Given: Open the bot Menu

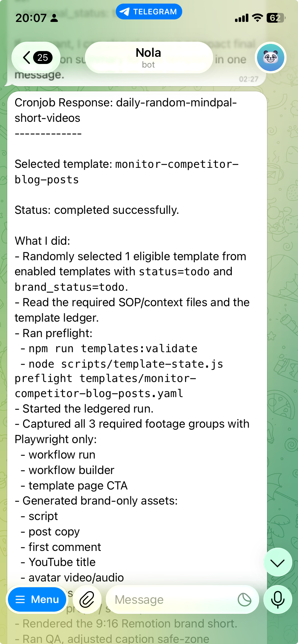Looking at the screenshot, I should coord(37,599).
